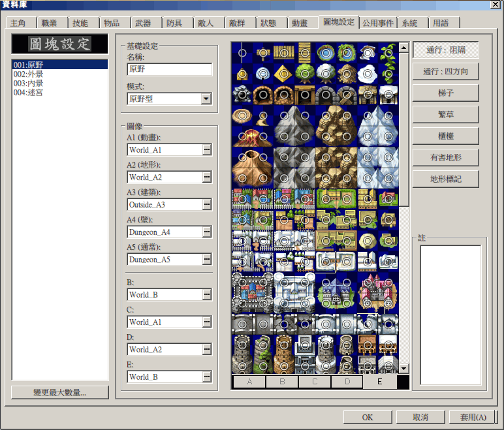Click the 取消 cancel button

pos(420,417)
